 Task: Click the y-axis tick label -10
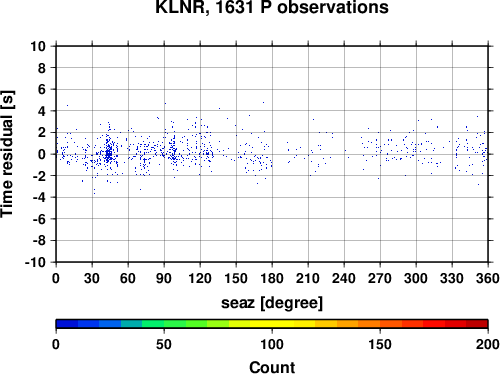click(x=35, y=262)
